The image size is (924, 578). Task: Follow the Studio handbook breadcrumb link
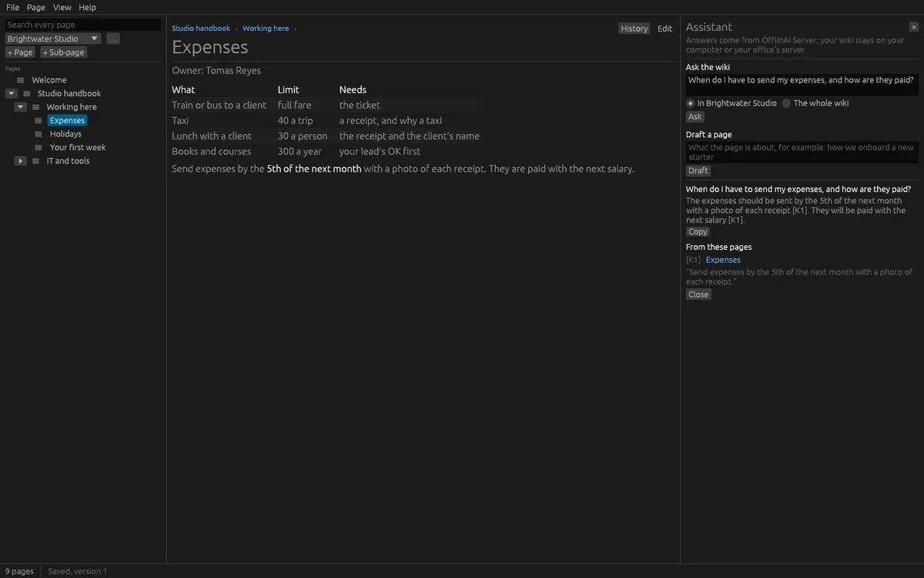[201, 29]
